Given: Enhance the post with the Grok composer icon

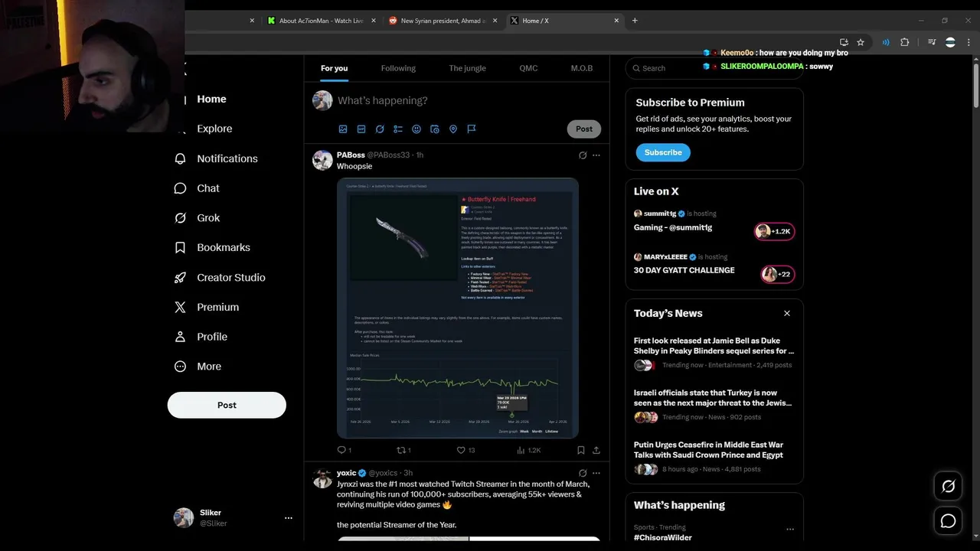Looking at the screenshot, I should (380, 129).
